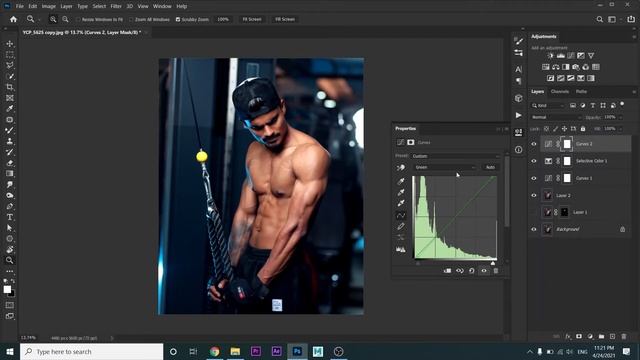Image resolution: width=640 pixels, height=360 pixels.
Task: Pick the black point eyedropper in Curves
Action: 401,181
